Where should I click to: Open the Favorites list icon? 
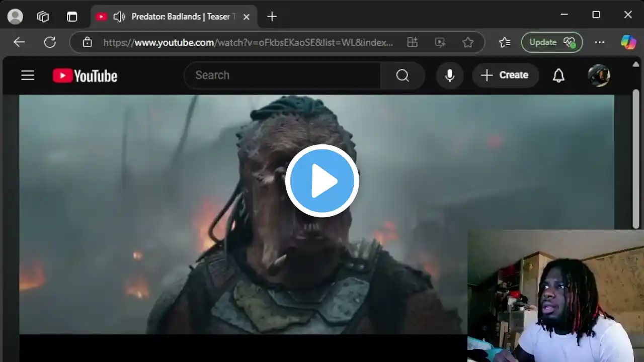pos(505,42)
